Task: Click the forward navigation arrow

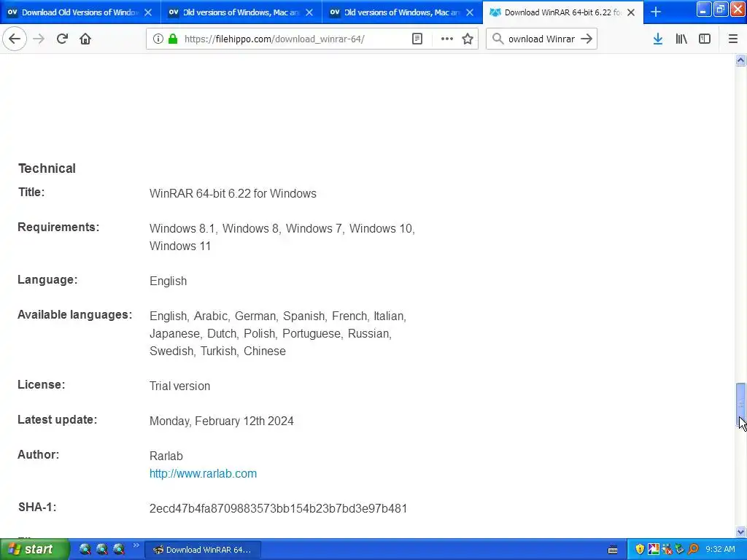Action: click(39, 39)
